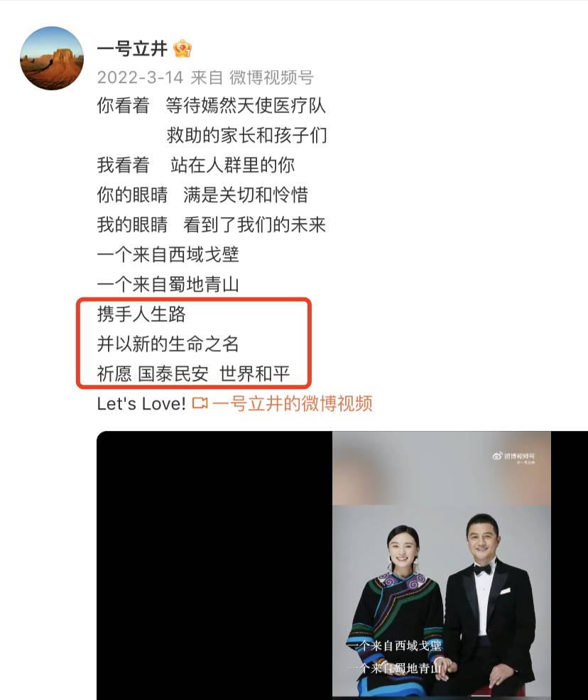Open the 一号立井 profile avatar
588x700 pixels.
pos(52,58)
